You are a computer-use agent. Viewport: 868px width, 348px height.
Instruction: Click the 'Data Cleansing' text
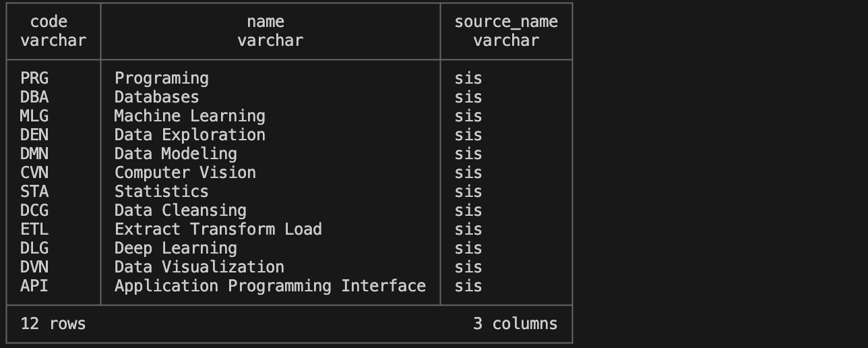pyautogui.click(x=180, y=210)
